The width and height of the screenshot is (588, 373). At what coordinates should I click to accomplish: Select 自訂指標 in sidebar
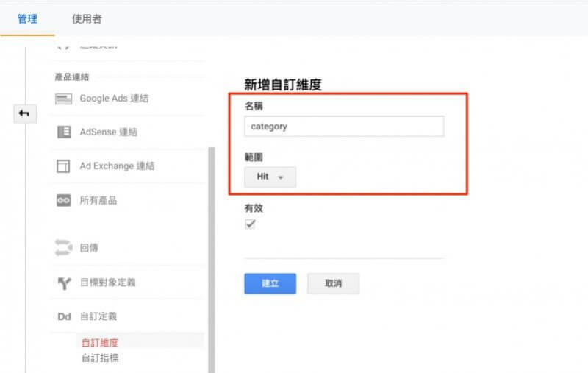(x=100, y=358)
